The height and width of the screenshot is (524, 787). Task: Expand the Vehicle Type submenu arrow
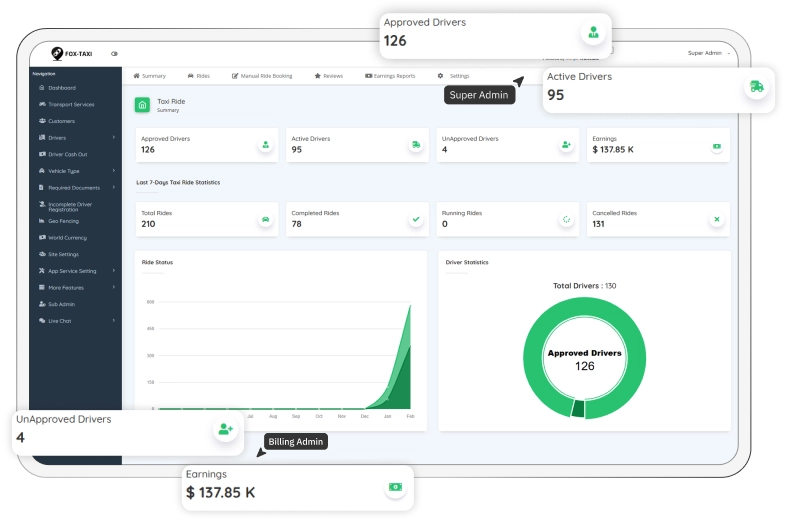(x=114, y=171)
